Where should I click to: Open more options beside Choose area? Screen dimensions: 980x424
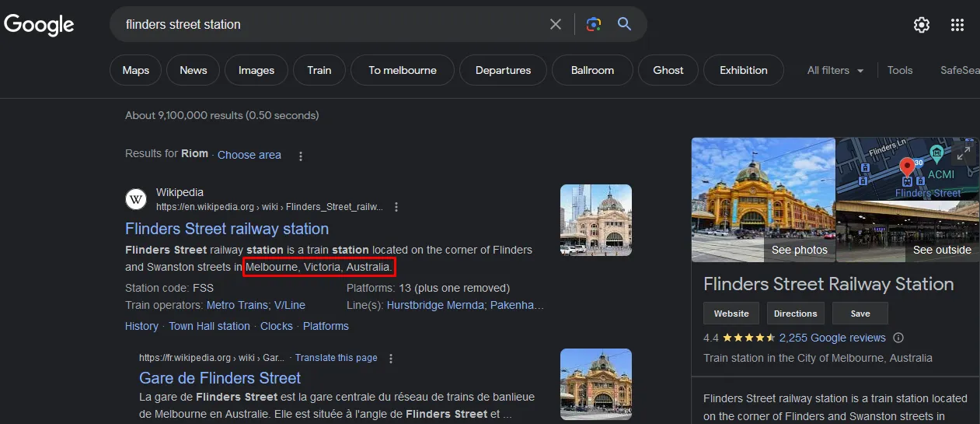(301, 156)
